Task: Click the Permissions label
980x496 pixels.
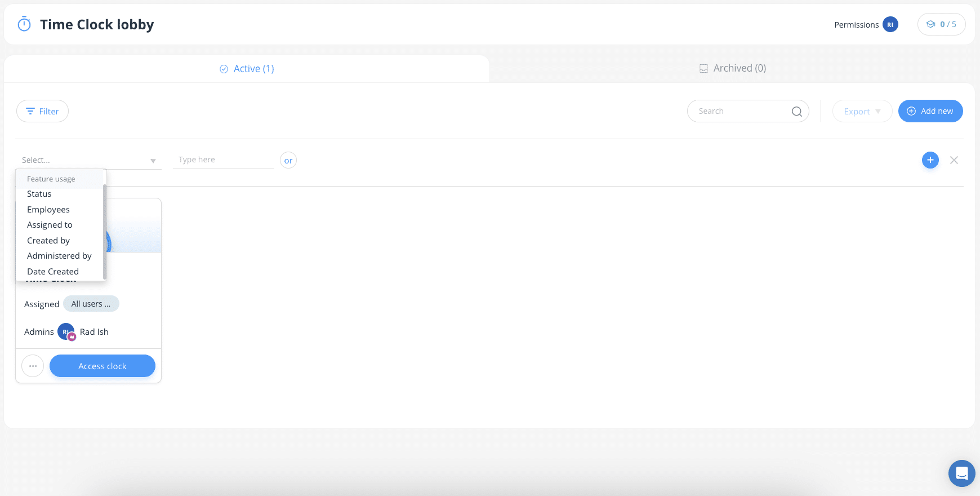Action: [x=856, y=25]
